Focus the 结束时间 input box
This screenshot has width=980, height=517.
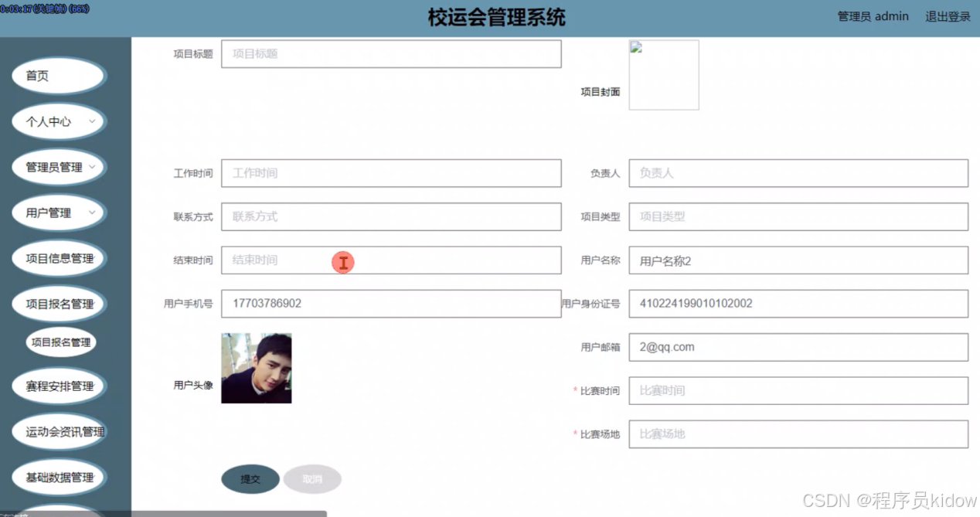(x=390, y=260)
